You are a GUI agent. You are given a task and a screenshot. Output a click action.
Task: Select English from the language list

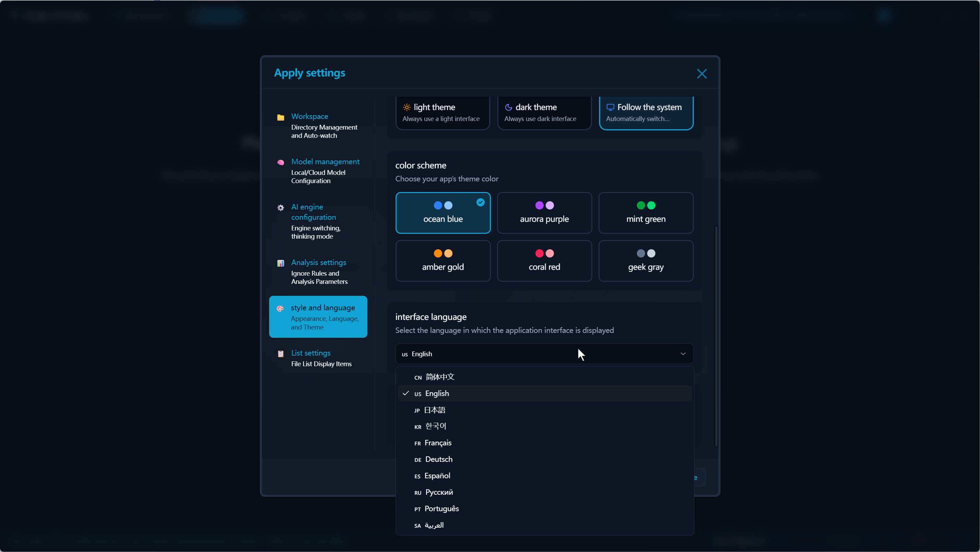point(544,393)
